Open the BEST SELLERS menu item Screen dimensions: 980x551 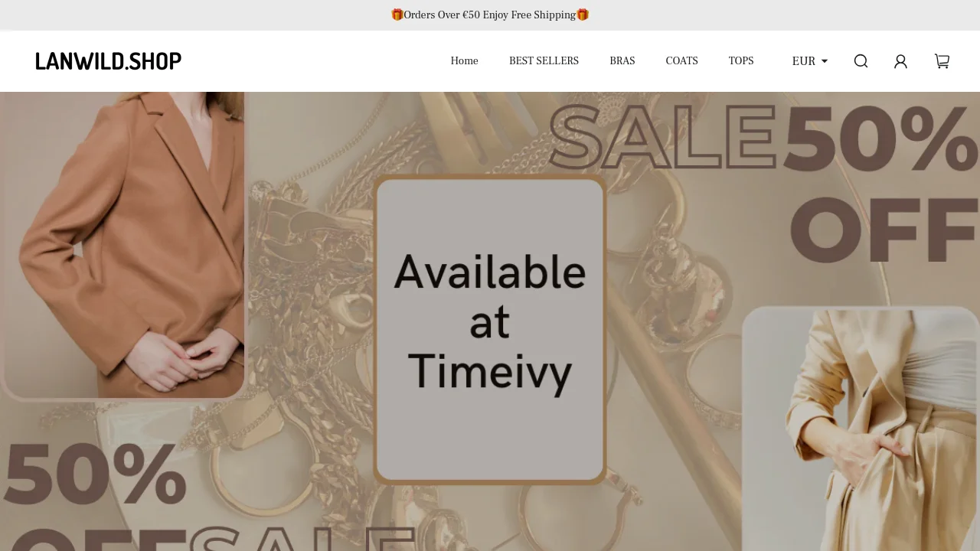pos(544,61)
